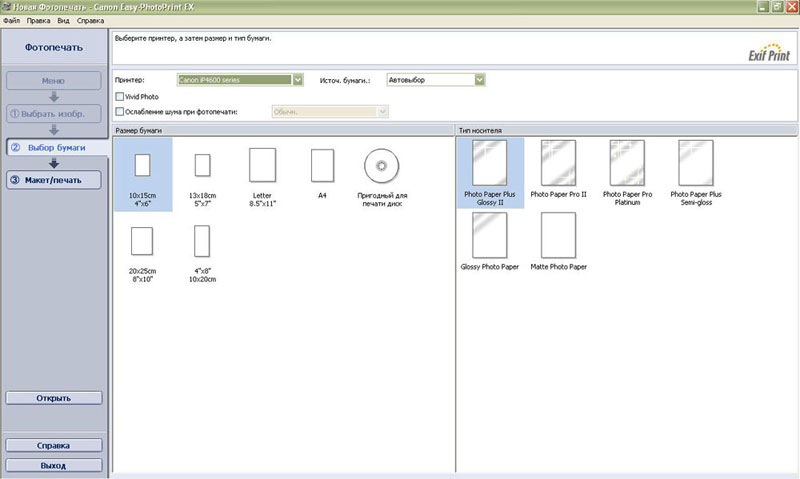Click the Справка button in sidebar
This screenshot has height=479, width=800.
(x=54, y=445)
